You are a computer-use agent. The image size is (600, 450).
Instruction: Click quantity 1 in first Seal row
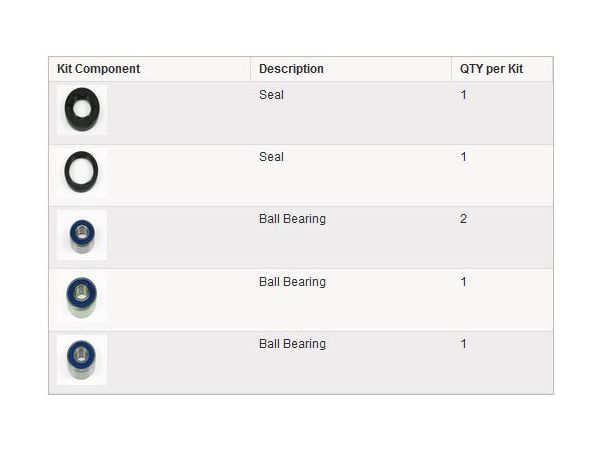tap(463, 95)
